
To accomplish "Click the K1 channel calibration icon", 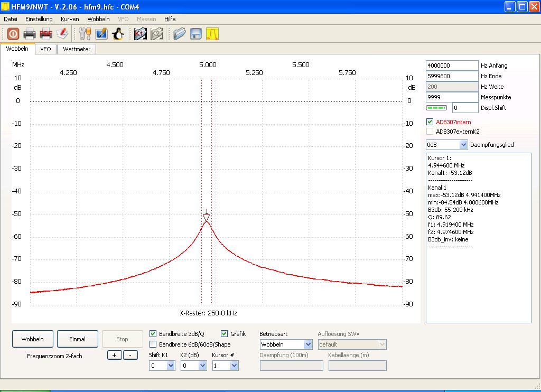I will click(140, 34).
